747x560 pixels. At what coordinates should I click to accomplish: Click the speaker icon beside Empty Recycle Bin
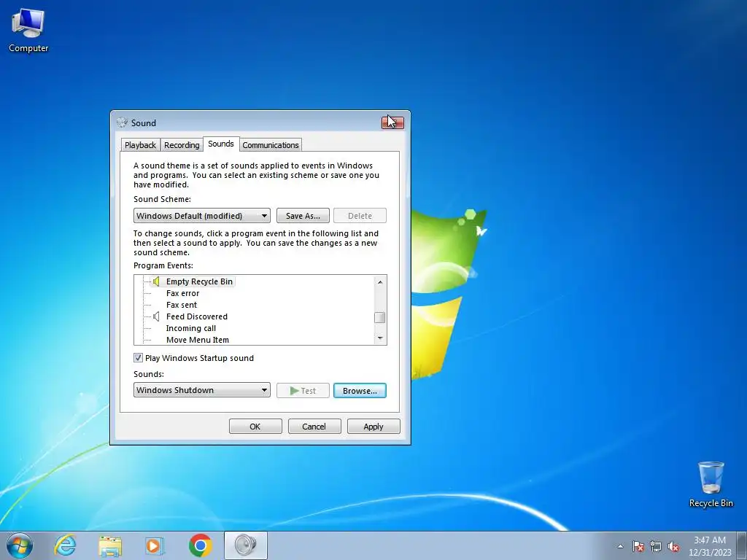[156, 281]
